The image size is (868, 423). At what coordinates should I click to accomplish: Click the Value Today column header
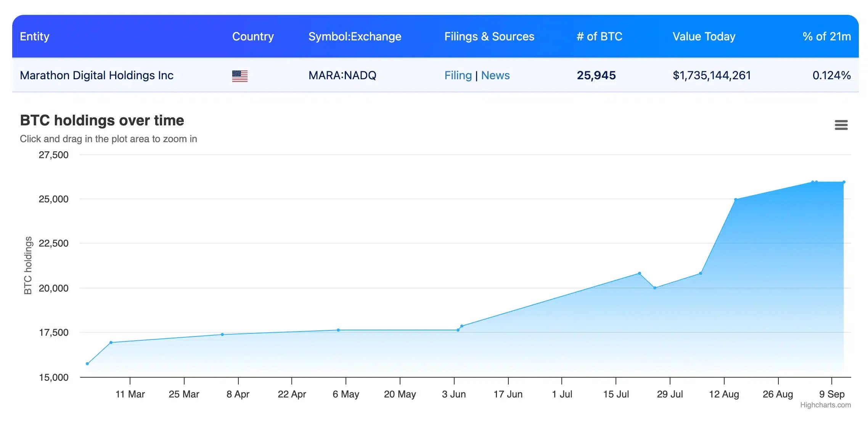[704, 37]
